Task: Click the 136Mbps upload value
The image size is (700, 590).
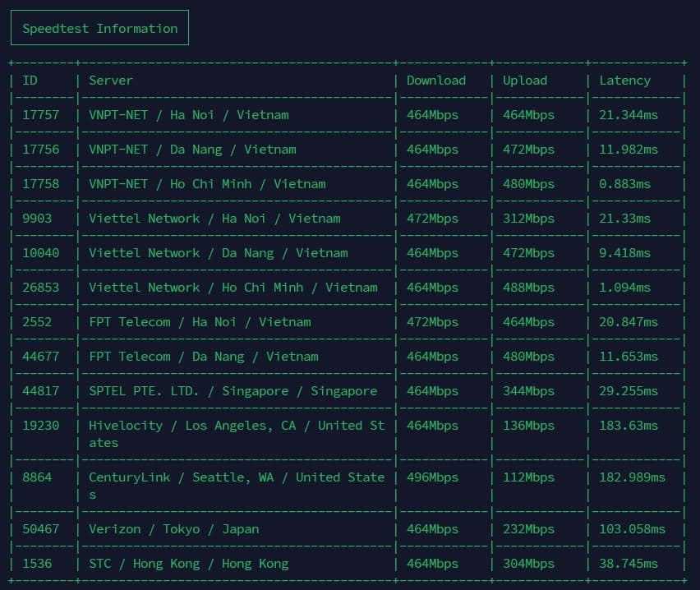Action: 528,426
